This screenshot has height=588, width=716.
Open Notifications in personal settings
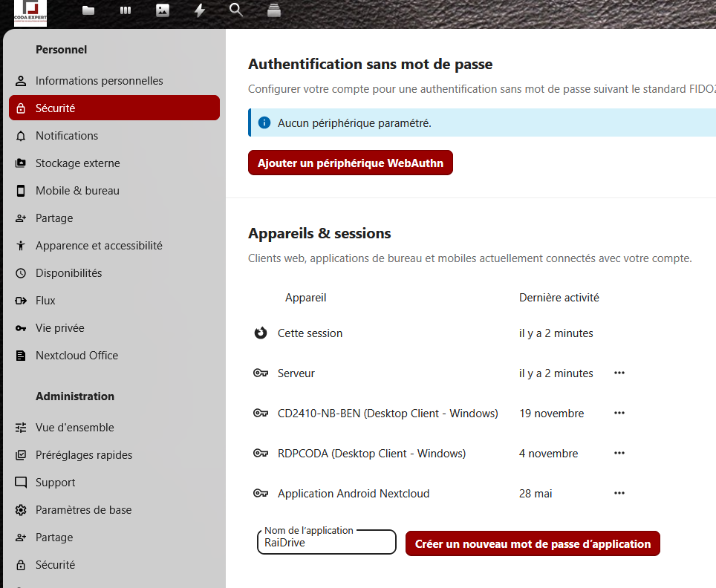tap(67, 136)
